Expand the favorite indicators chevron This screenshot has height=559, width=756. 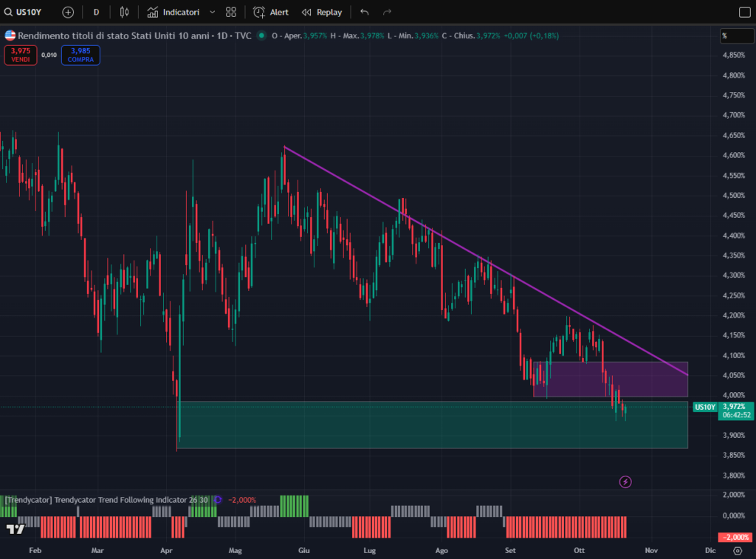pos(213,13)
